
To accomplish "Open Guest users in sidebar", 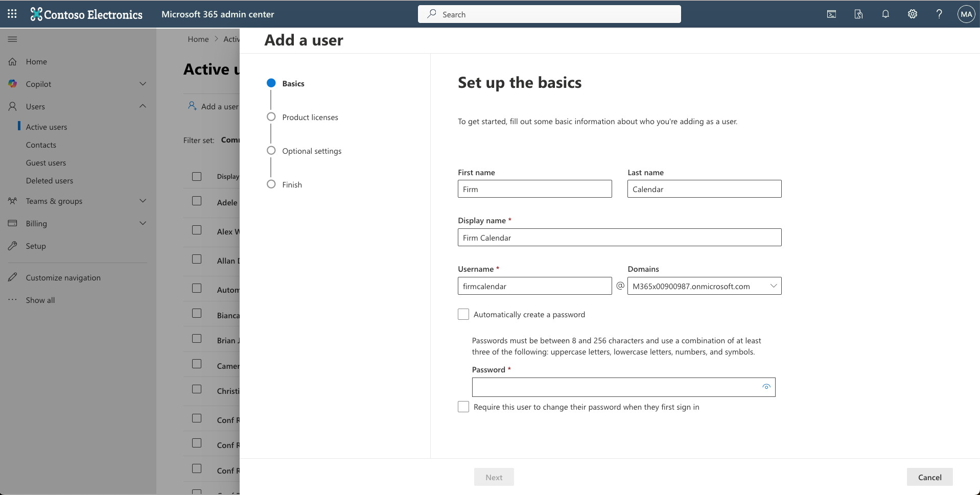I will tap(46, 162).
